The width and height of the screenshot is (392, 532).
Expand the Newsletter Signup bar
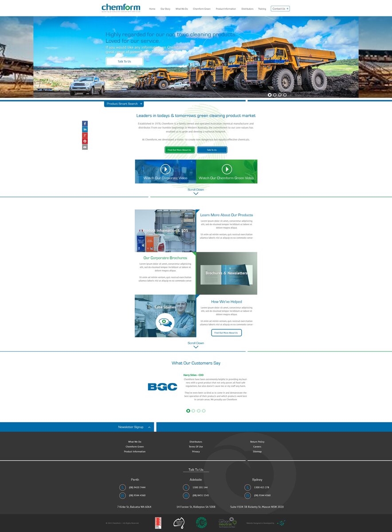tap(134, 427)
